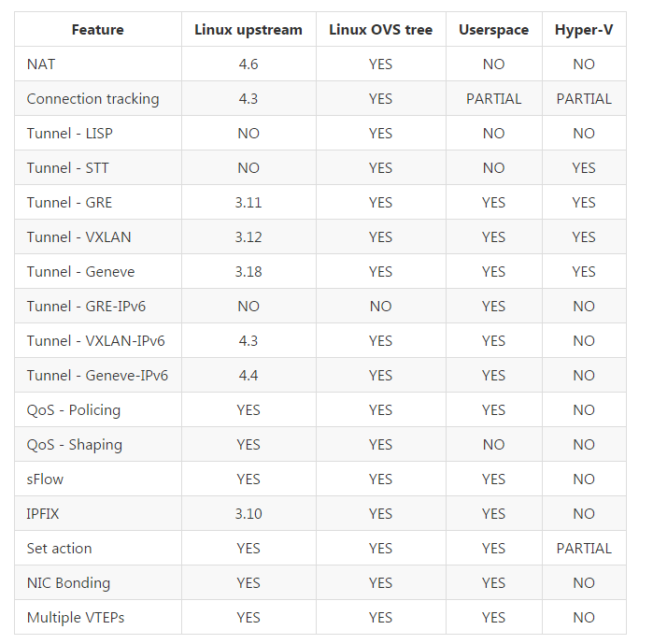
Task: Click the Userspace column header
Action: click(493, 30)
